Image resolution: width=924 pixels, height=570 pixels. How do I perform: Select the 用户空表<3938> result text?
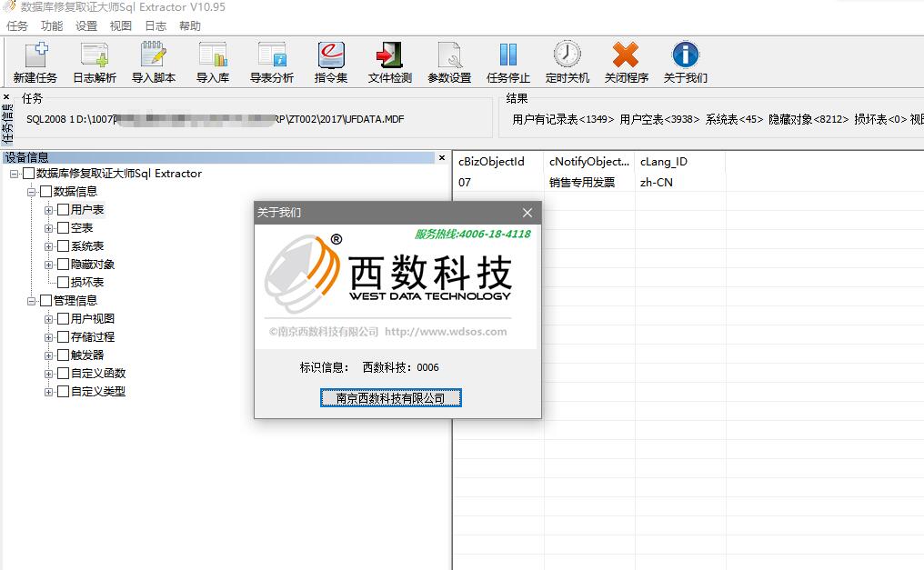pos(659,119)
